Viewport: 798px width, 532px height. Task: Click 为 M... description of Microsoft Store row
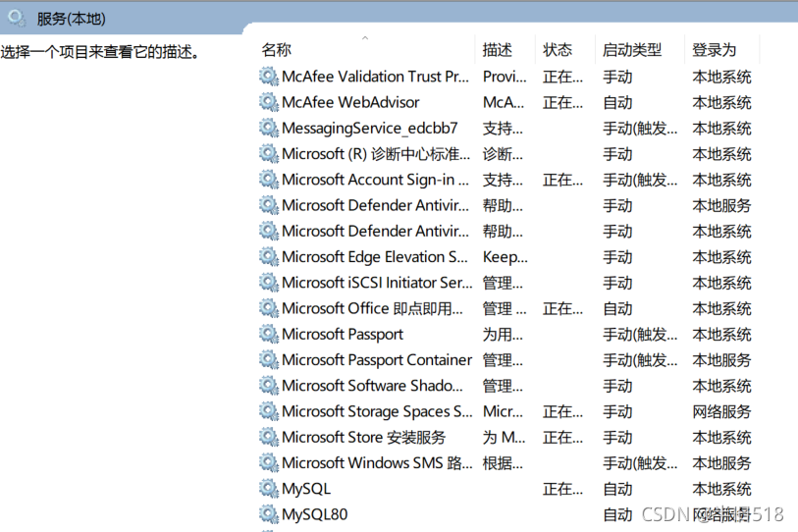point(504,438)
